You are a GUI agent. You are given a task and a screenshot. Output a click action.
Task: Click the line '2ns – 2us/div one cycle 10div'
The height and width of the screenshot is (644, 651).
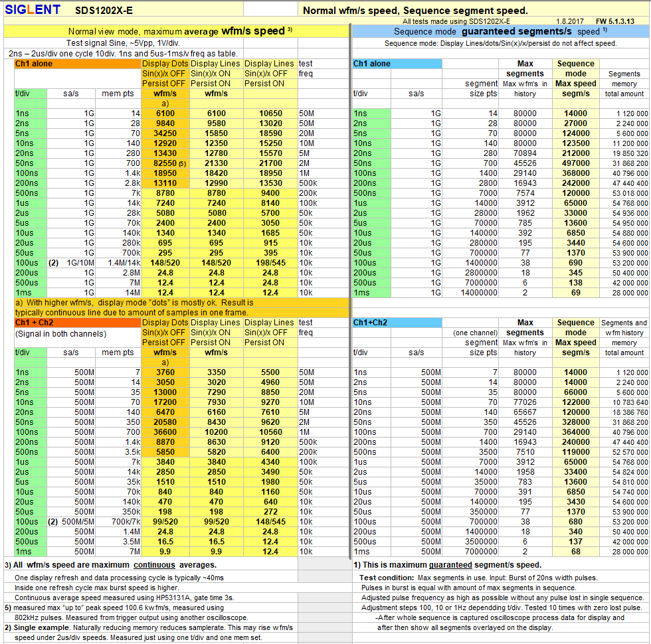123,54
